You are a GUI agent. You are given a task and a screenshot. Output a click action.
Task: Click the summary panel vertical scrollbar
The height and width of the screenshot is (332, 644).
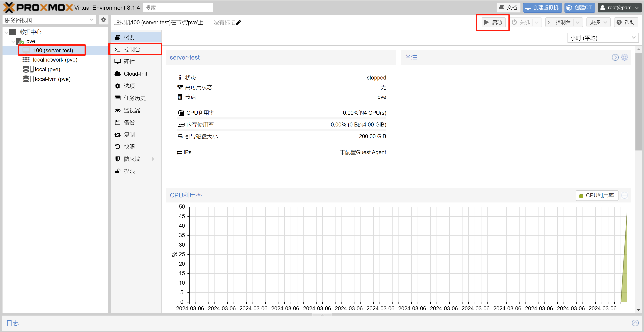(638, 101)
